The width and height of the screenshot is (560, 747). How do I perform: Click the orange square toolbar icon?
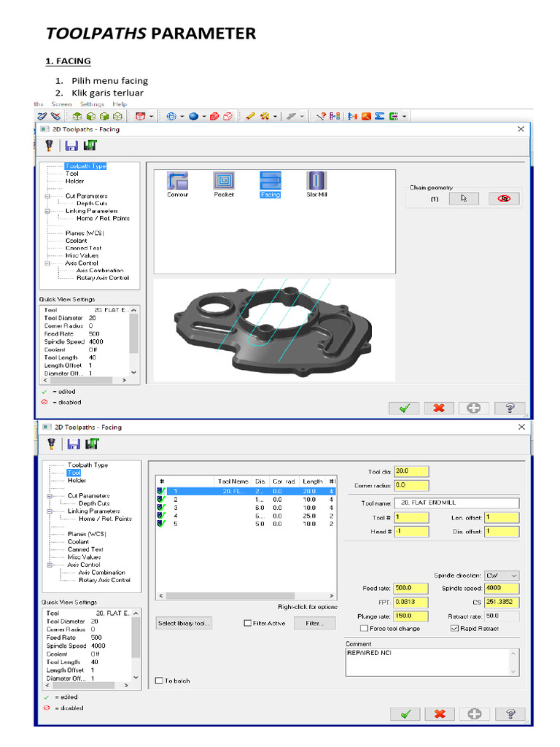tap(366, 116)
